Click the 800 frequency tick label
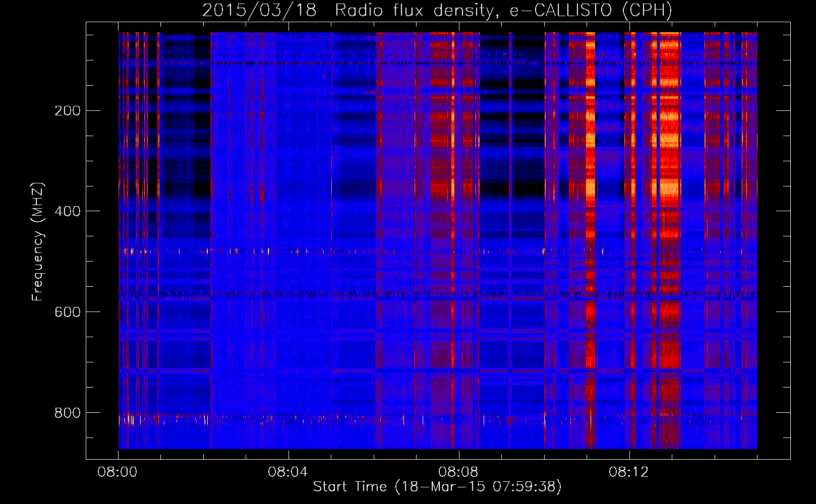The height and width of the screenshot is (504, 816). (x=68, y=413)
